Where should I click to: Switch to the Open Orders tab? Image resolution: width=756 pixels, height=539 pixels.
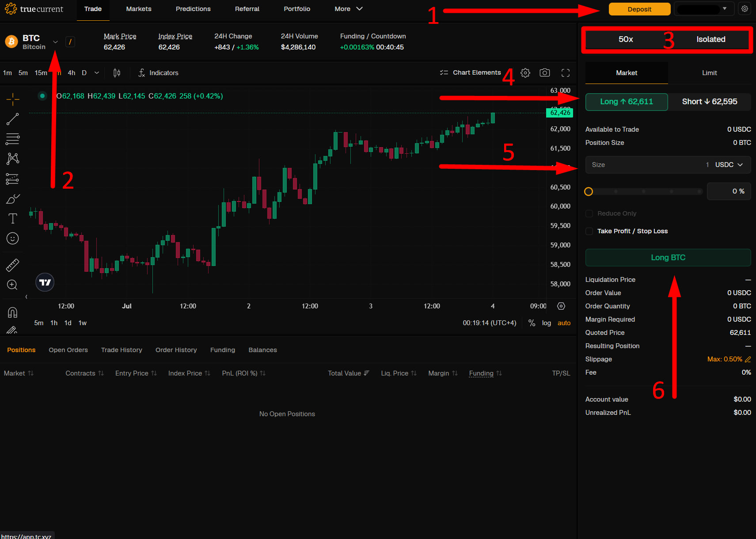[68, 350]
